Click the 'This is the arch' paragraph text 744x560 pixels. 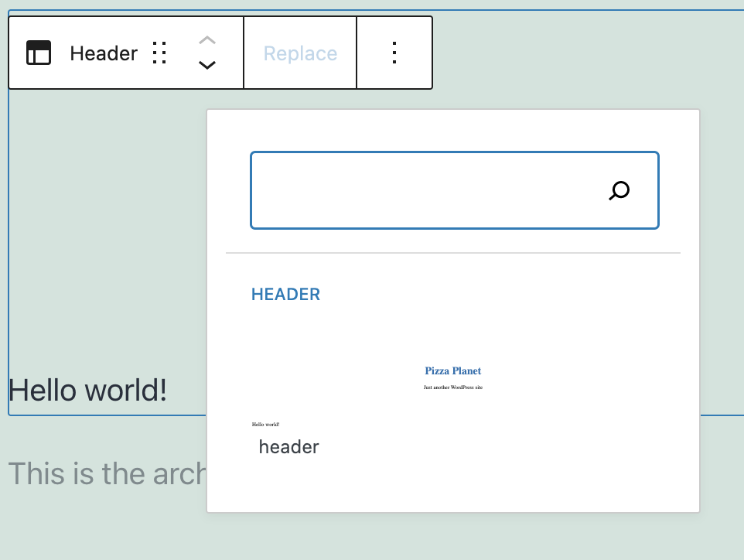pyautogui.click(x=106, y=473)
